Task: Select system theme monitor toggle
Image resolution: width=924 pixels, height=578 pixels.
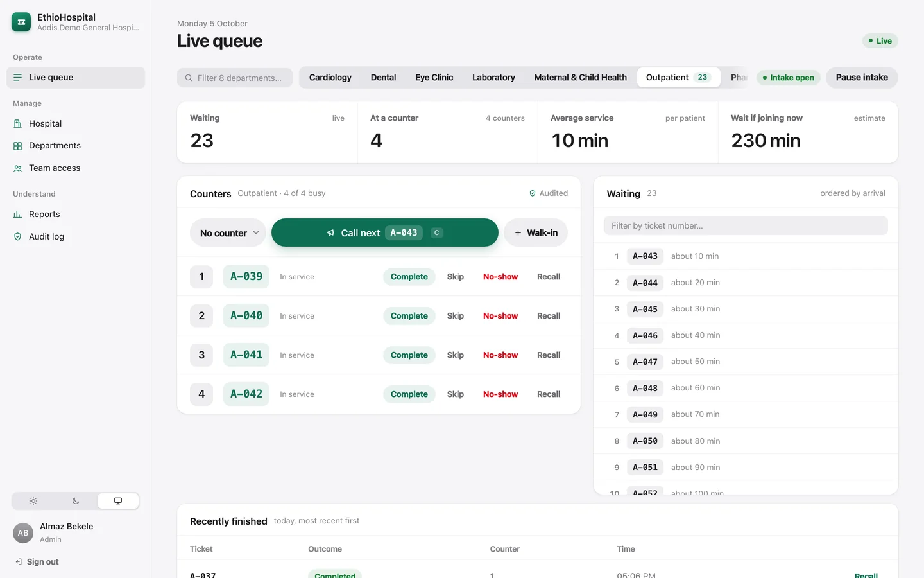Action: [118, 501]
